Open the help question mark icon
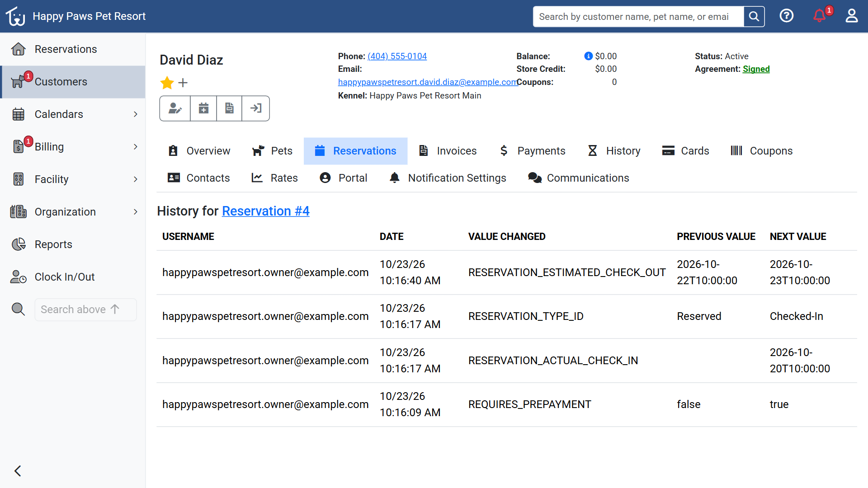This screenshot has width=868, height=488. tap(787, 16)
